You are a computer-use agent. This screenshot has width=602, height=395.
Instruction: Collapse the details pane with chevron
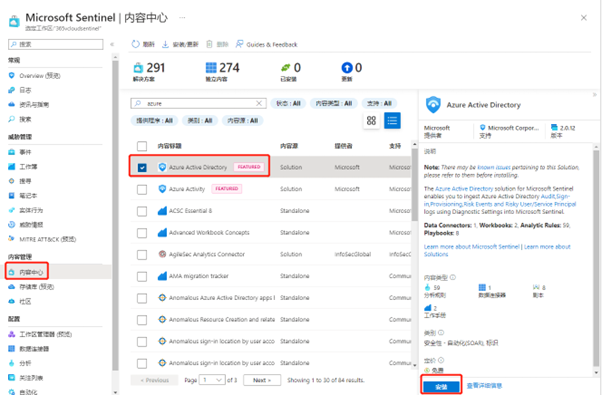594,95
